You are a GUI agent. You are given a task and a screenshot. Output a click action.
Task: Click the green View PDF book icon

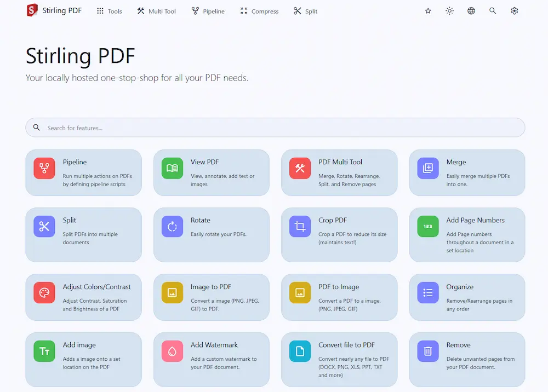[x=172, y=168]
